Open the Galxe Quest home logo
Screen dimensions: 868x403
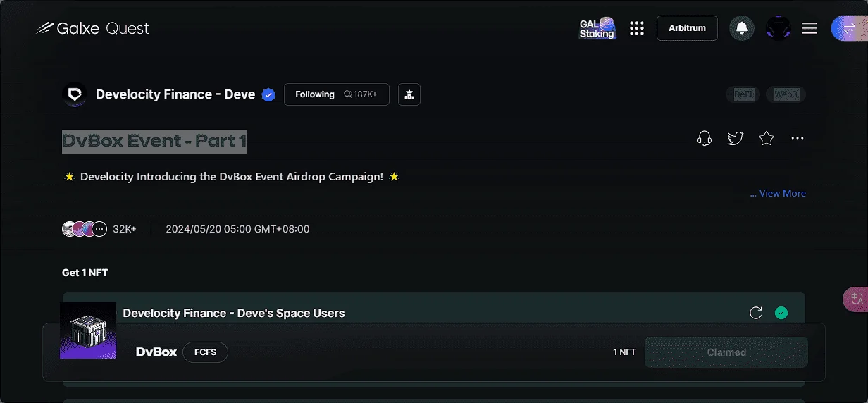click(x=92, y=28)
